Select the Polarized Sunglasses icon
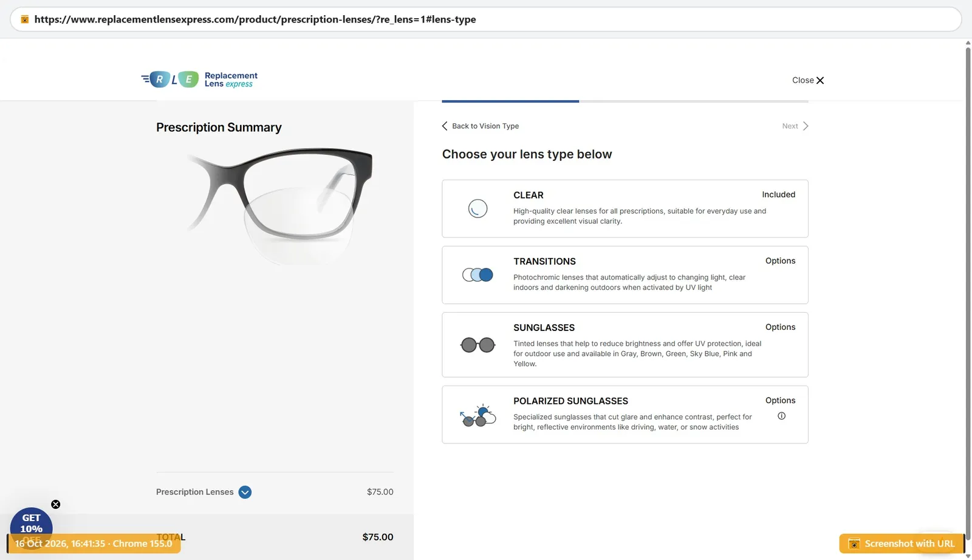Image resolution: width=972 pixels, height=560 pixels. (x=477, y=415)
